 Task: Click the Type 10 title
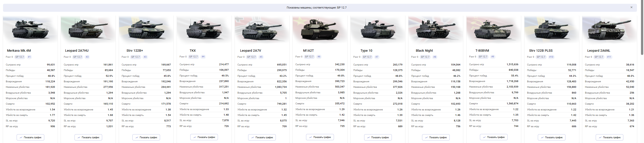(x=366, y=51)
